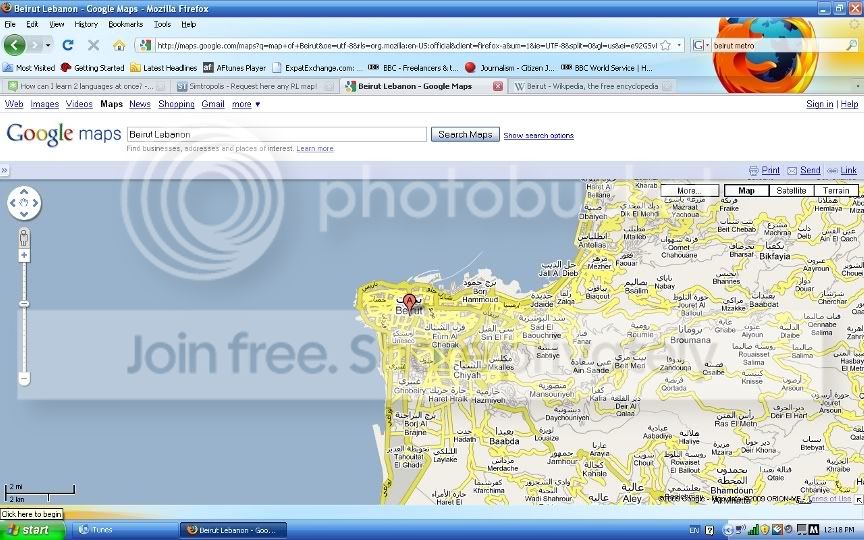Open the Shopping link

pyautogui.click(x=176, y=104)
